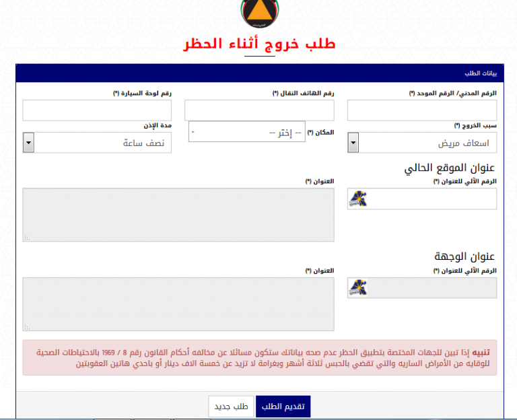Viewport: 517px width, 420px height.
Task: Click the arrow button of the سبب الخروج dropdown
Action: (x=353, y=143)
